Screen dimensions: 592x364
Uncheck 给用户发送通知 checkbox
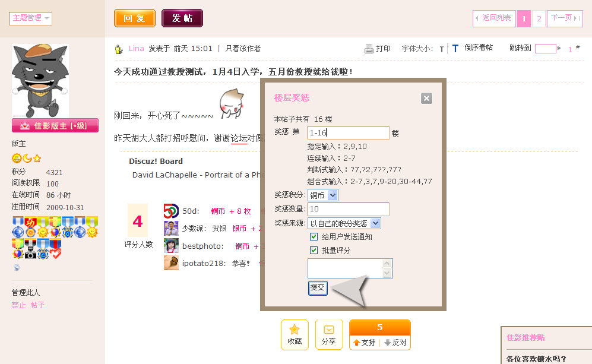314,236
